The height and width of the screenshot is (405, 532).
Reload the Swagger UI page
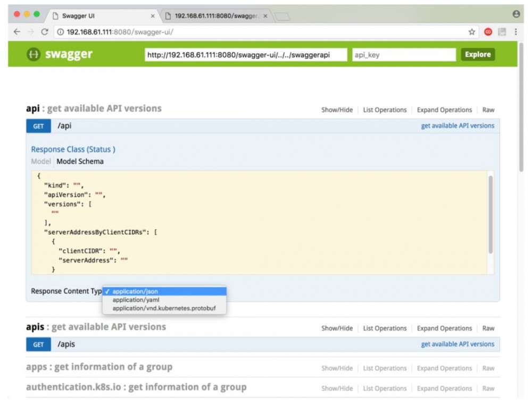click(45, 32)
